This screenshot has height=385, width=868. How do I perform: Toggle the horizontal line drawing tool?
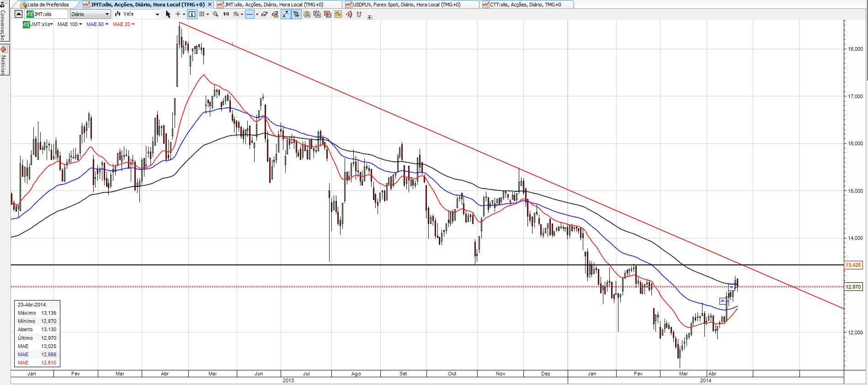coord(250,14)
